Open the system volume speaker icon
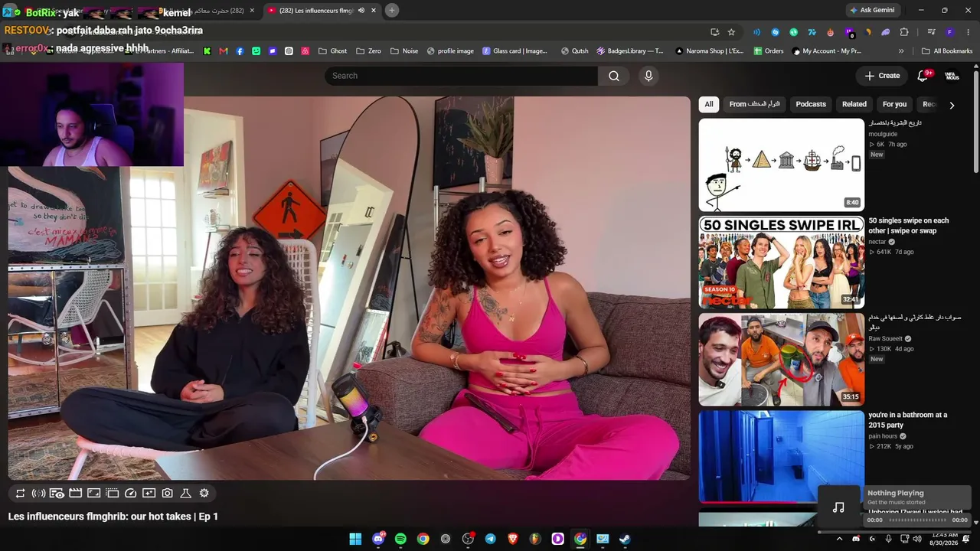 pos(917,539)
